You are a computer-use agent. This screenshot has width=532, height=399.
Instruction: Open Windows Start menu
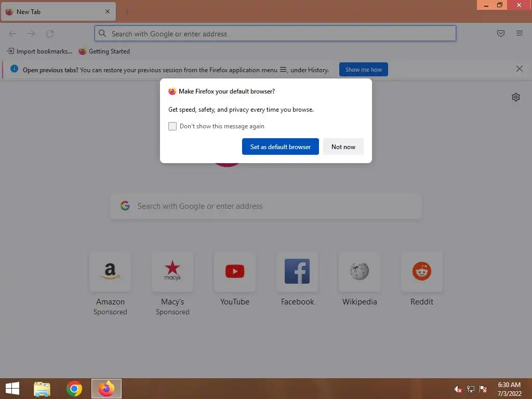(x=12, y=389)
